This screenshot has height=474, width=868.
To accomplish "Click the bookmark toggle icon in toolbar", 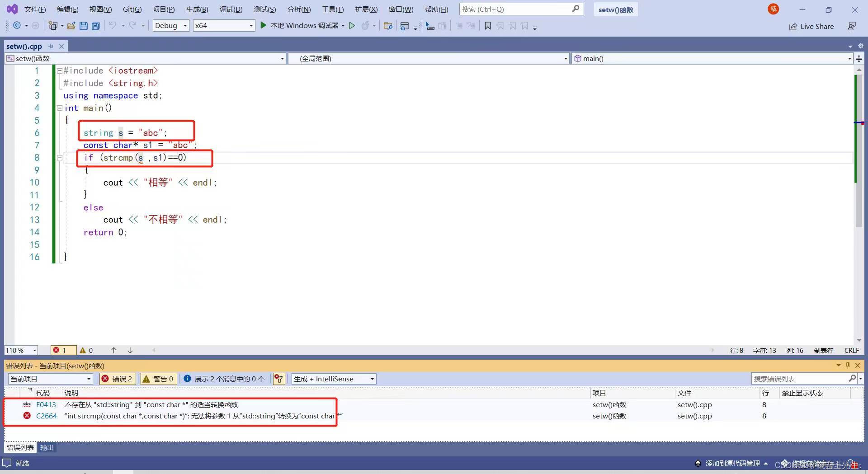I will coord(487,26).
